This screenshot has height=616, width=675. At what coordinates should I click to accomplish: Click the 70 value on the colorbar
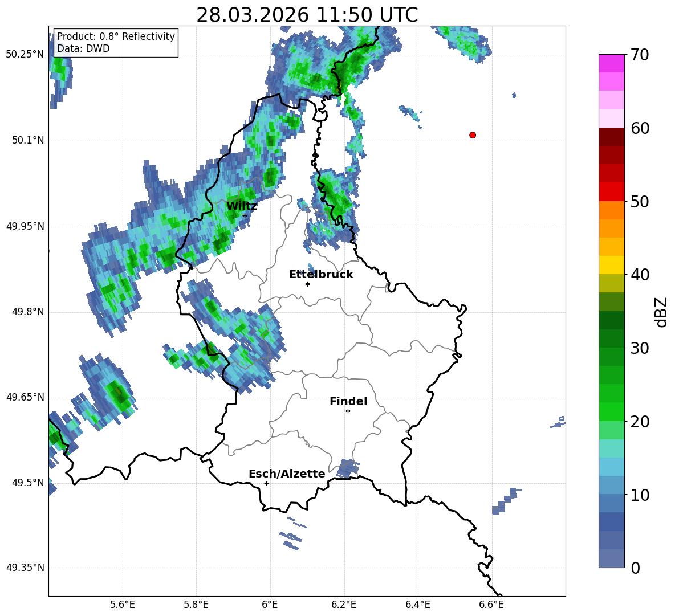tap(639, 55)
